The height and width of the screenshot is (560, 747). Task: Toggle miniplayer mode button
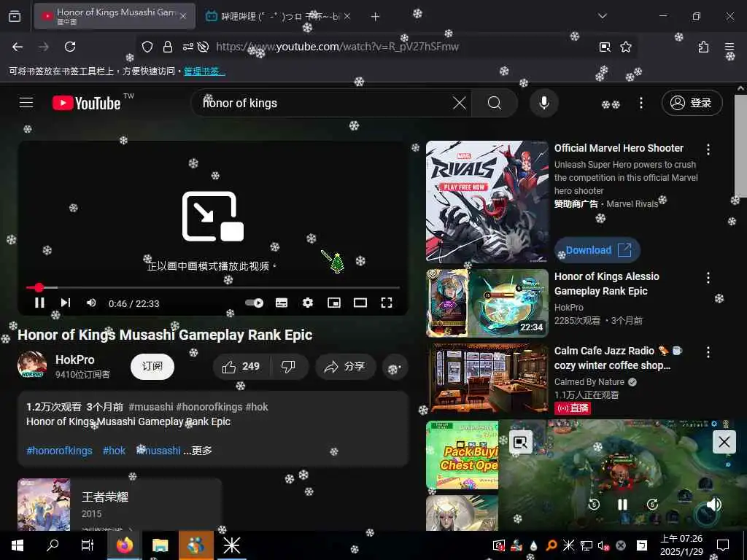pos(334,303)
